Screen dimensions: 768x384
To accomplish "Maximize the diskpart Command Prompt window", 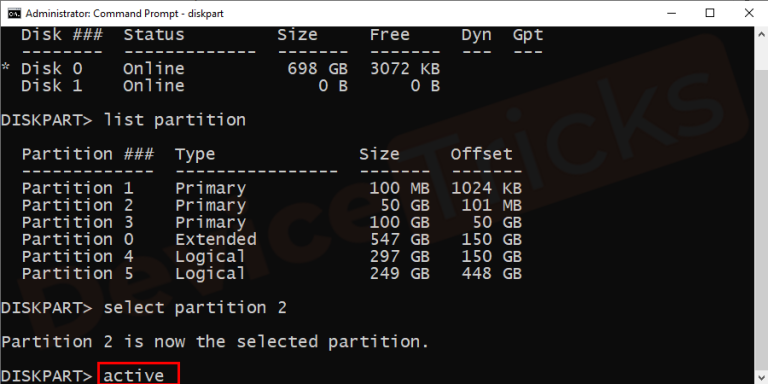I will tap(709, 13).
